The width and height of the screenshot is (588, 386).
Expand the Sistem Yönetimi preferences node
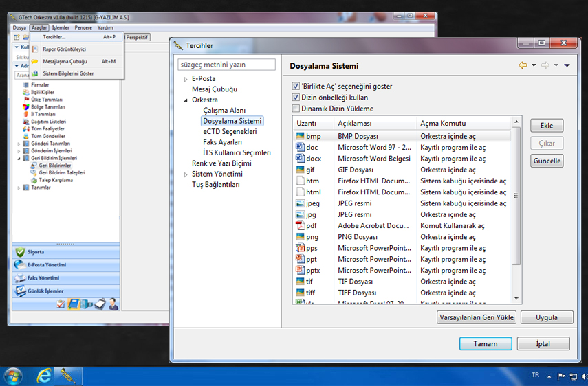pos(185,174)
